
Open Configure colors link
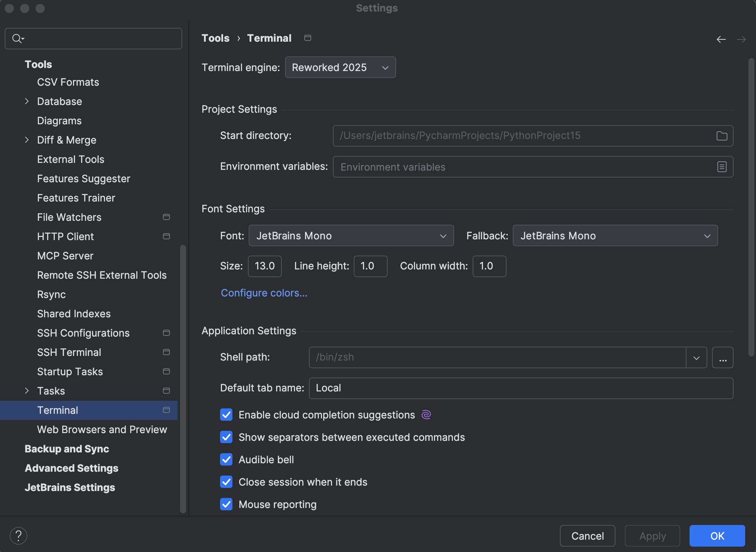pos(264,293)
